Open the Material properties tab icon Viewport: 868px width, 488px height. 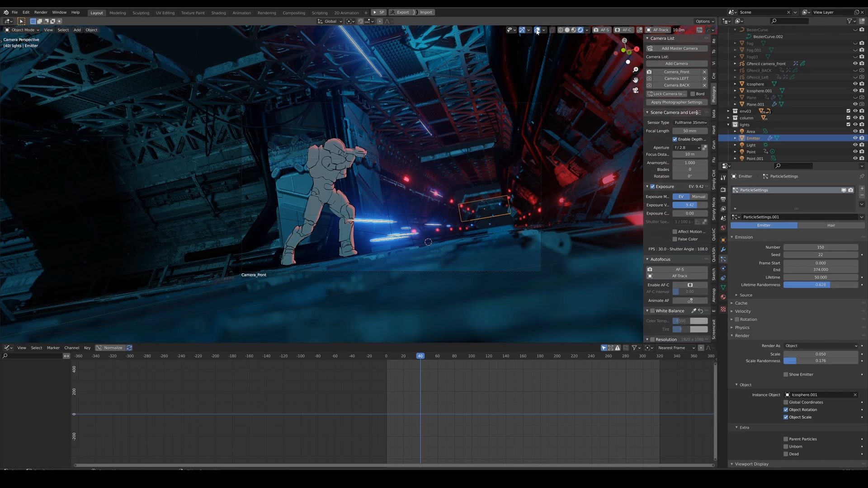pyautogui.click(x=723, y=297)
